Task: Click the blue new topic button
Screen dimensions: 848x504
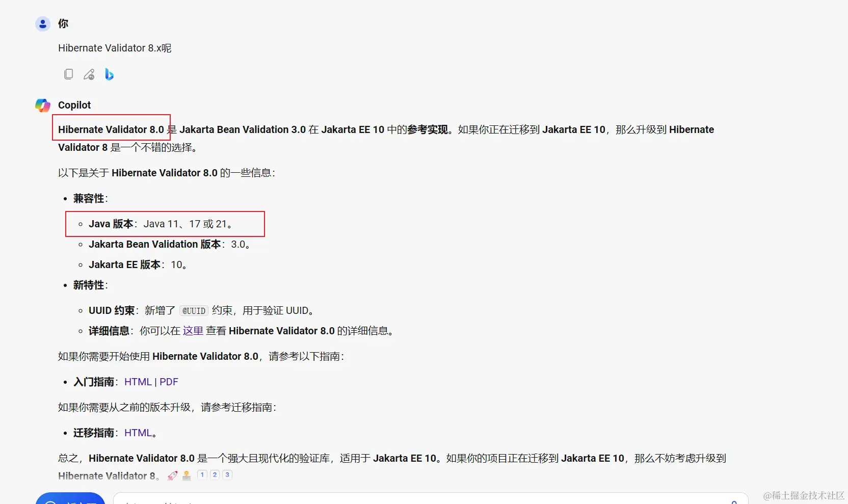Action: click(70, 498)
